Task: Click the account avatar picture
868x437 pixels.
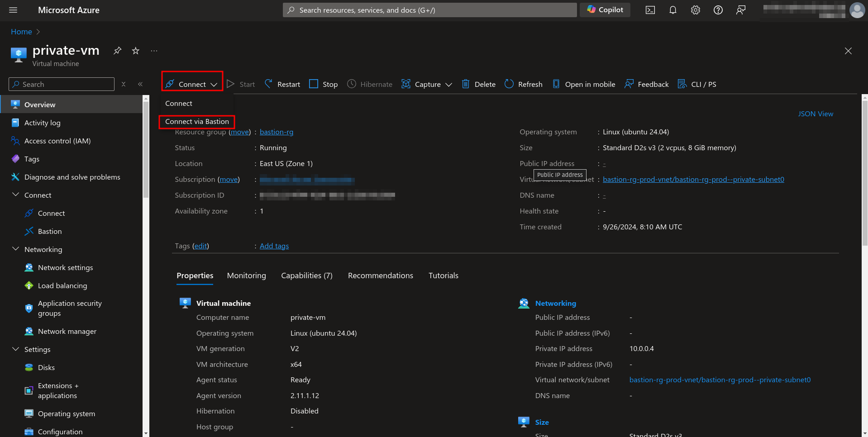Action: pyautogui.click(x=857, y=10)
